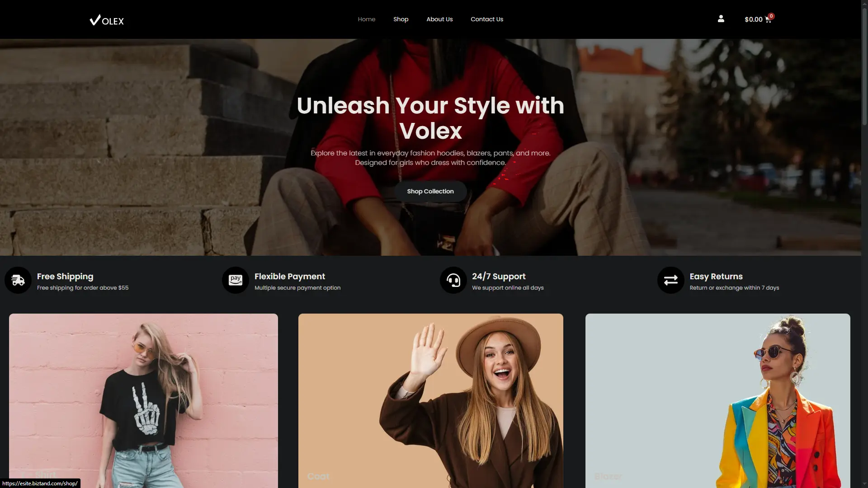
Task: Click the 'Explore the latest in everyday fashion' paragraph
Action: pos(430,158)
